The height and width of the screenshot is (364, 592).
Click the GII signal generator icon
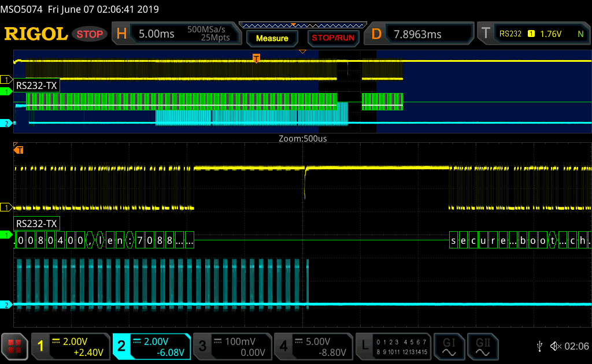pos(483,346)
